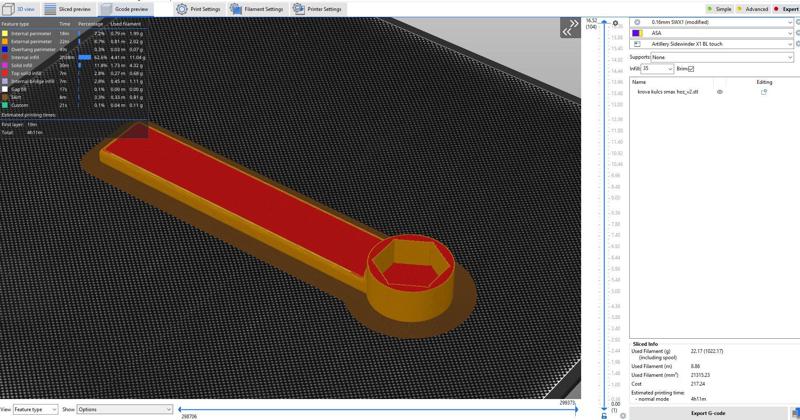Toggle Solid infill magenta legend swatch

(5, 65)
